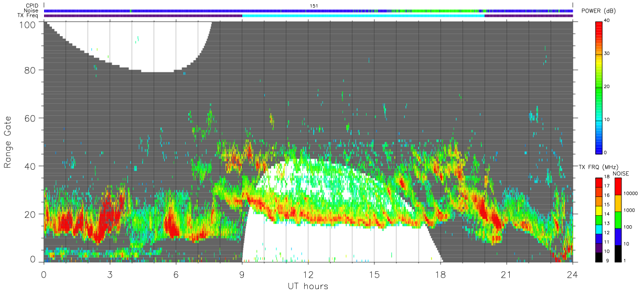Click the 10000 label on noise legend
The width and height of the screenshot is (644, 297).
631,194
